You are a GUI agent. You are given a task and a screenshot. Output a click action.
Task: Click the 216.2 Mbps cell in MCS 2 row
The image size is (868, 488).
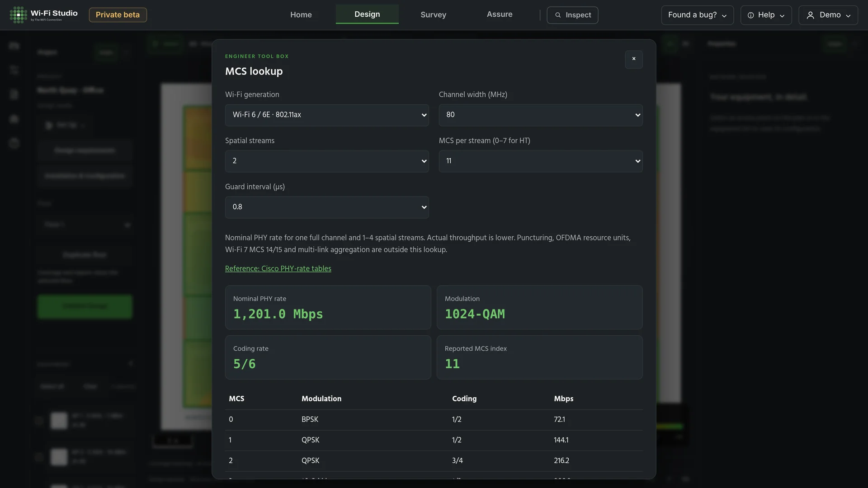(x=561, y=461)
